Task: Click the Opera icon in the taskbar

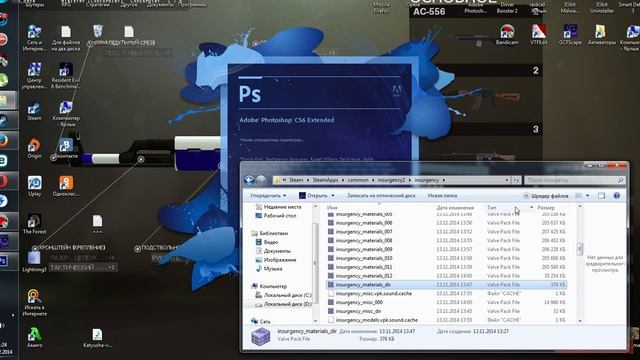Action: coord(4,181)
